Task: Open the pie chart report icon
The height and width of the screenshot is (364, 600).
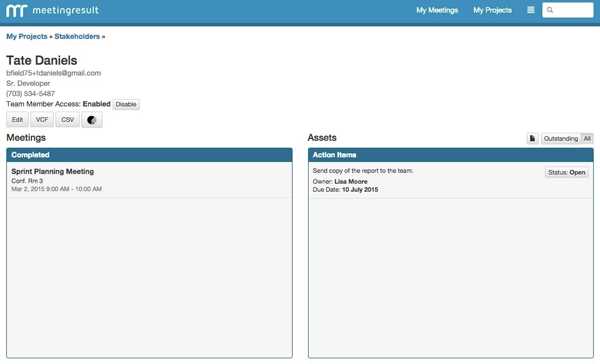Action: click(92, 120)
